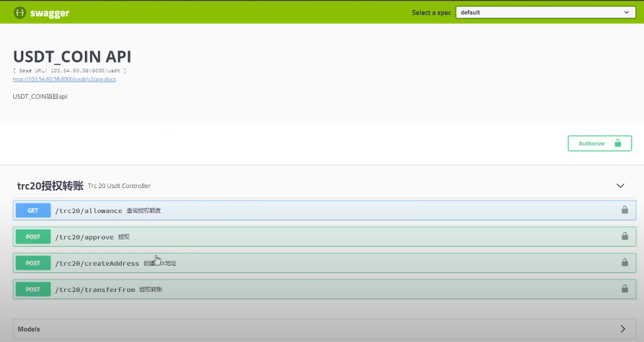Click POST badge for /trc20/transferFrom
Viewport: 644px width, 342px height.
33,289
